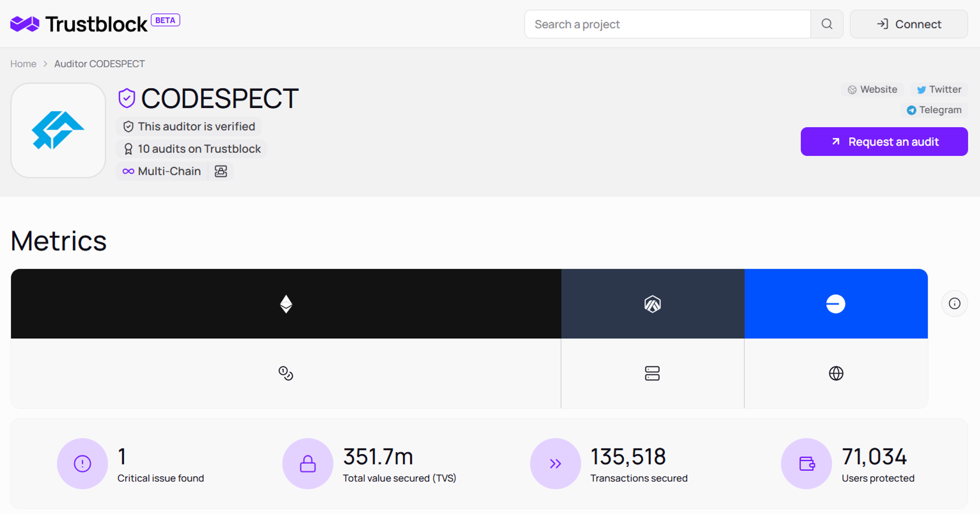This screenshot has width=980, height=514.
Task: Click the coins token category icon
Action: [x=286, y=373]
